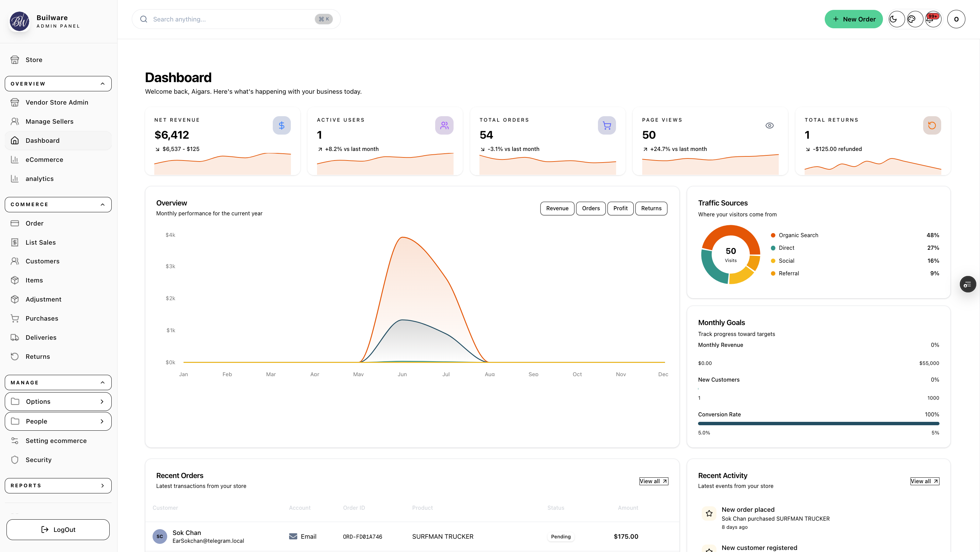This screenshot has height=552, width=980.
Task: Toggle dark mode with the moon icon
Action: (896, 19)
